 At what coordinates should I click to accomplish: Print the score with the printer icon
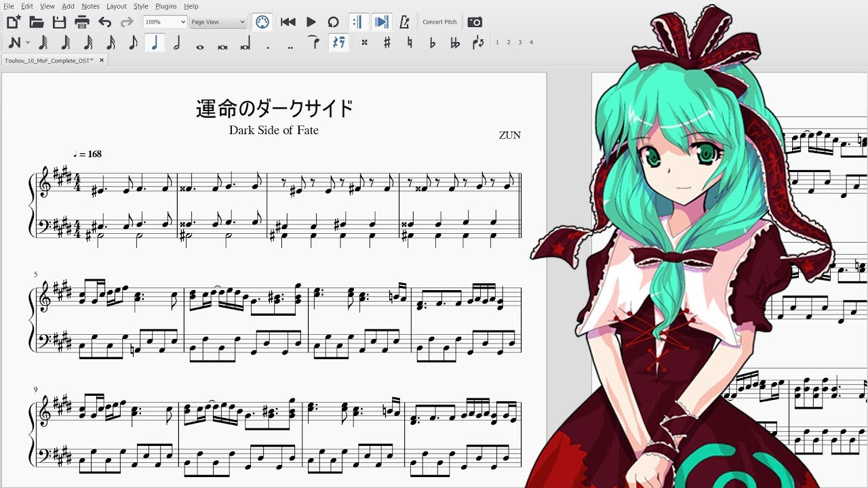pos(82,22)
